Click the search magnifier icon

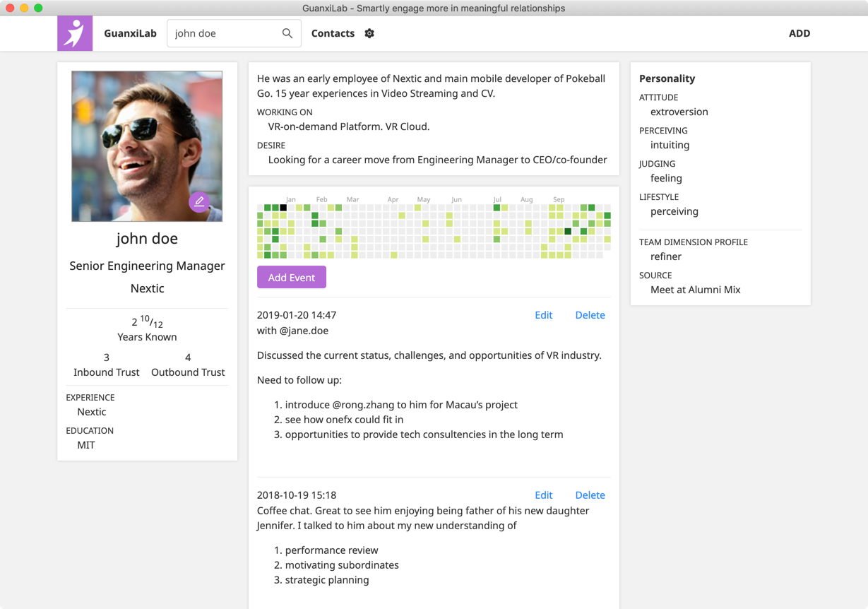tap(287, 33)
